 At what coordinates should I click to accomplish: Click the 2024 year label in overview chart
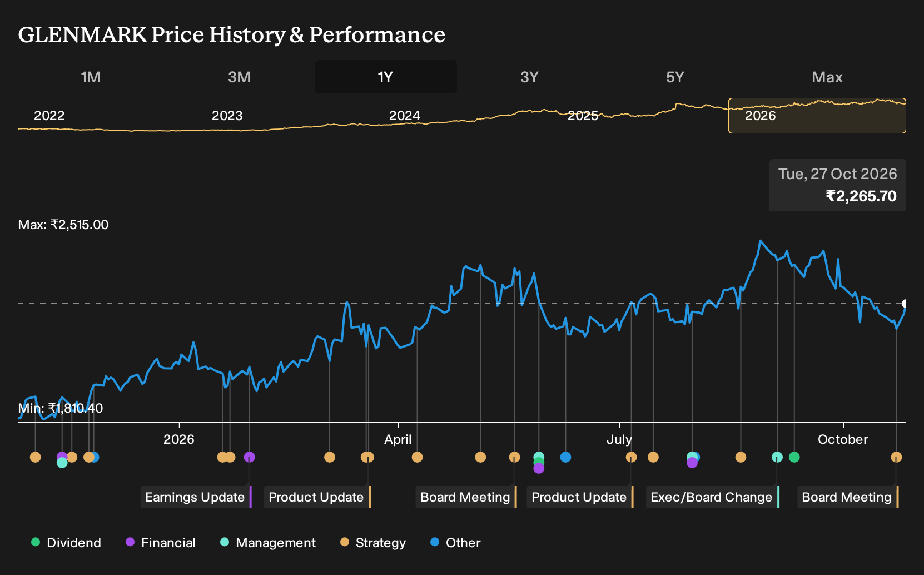point(405,116)
